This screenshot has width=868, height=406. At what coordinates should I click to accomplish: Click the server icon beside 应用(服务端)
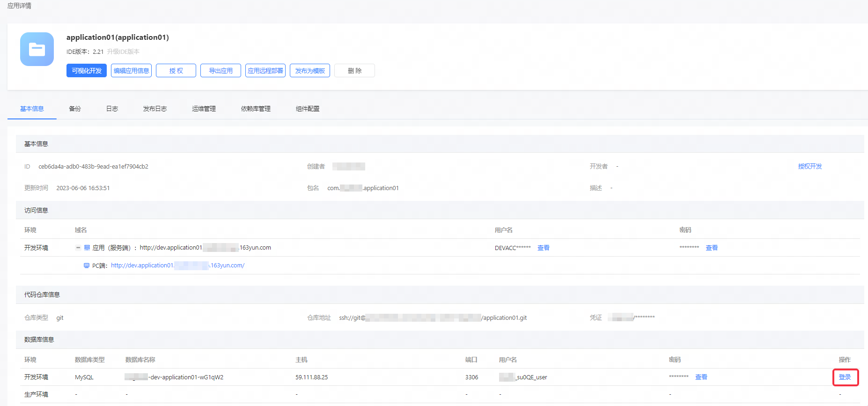point(87,248)
